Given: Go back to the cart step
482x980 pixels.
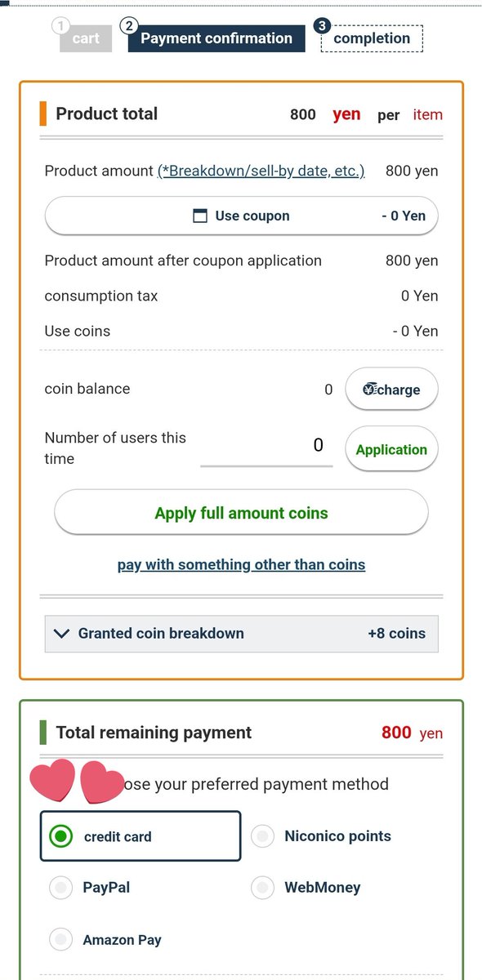Looking at the screenshot, I should click(x=86, y=38).
